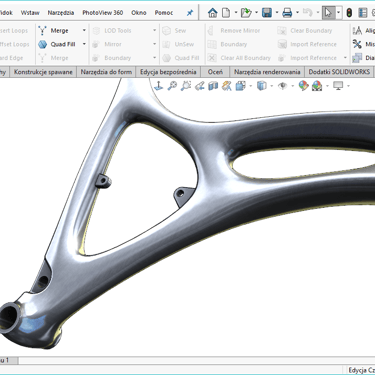The width and height of the screenshot is (375, 375).
Task: Open the Display Style cube dropdown arrow
Action: click(x=271, y=86)
